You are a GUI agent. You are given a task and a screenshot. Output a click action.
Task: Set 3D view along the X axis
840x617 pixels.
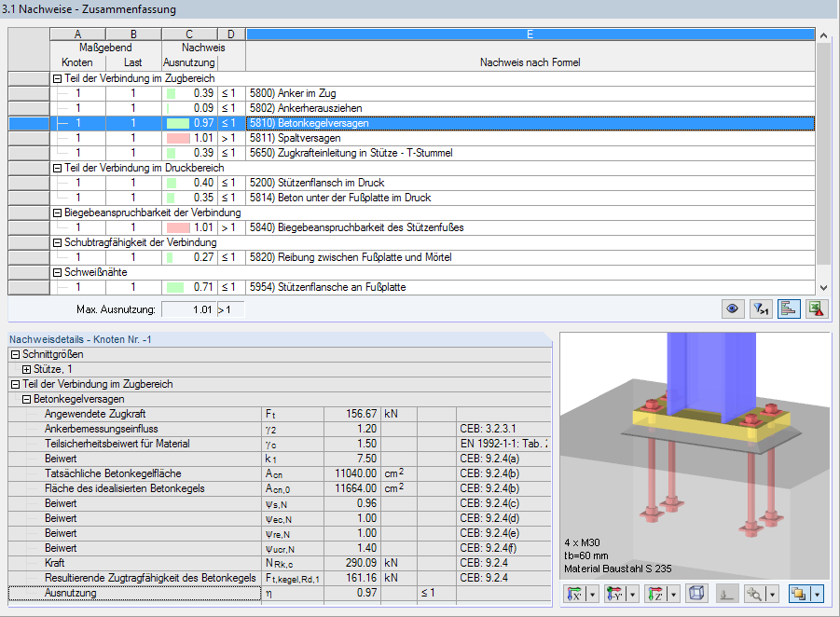click(575, 594)
